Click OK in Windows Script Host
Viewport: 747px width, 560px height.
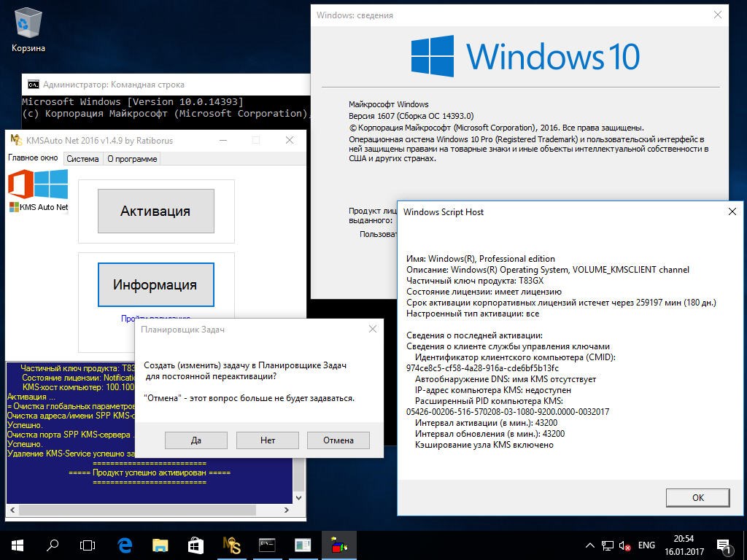click(x=698, y=497)
